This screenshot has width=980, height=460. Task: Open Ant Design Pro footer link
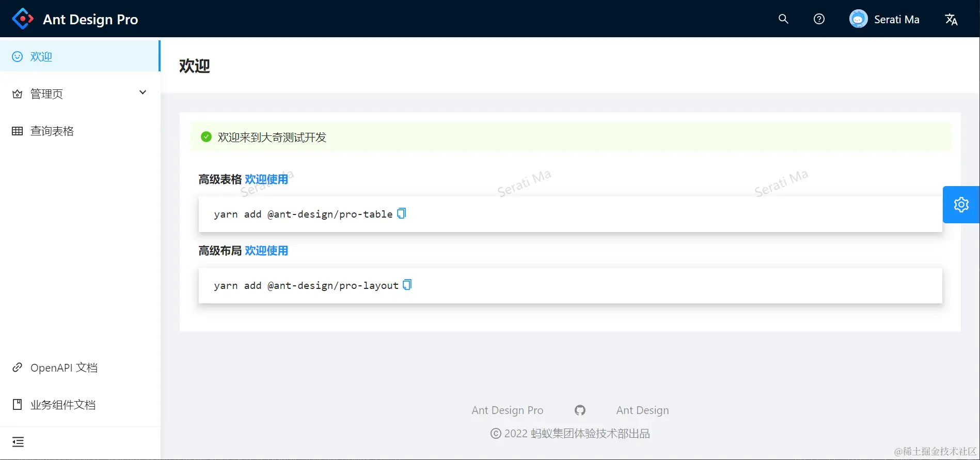(508, 410)
